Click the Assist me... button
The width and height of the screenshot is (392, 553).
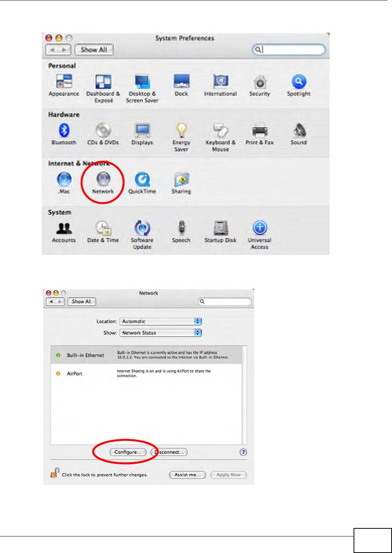pyautogui.click(x=188, y=475)
